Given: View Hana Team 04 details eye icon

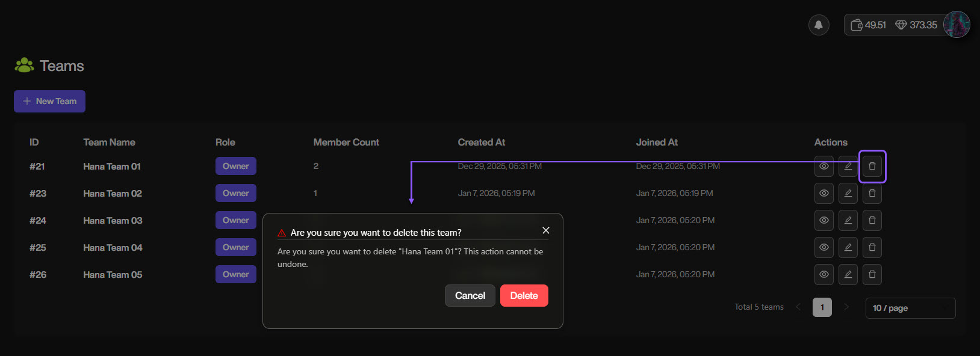Looking at the screenshot, I should point(824,247).
